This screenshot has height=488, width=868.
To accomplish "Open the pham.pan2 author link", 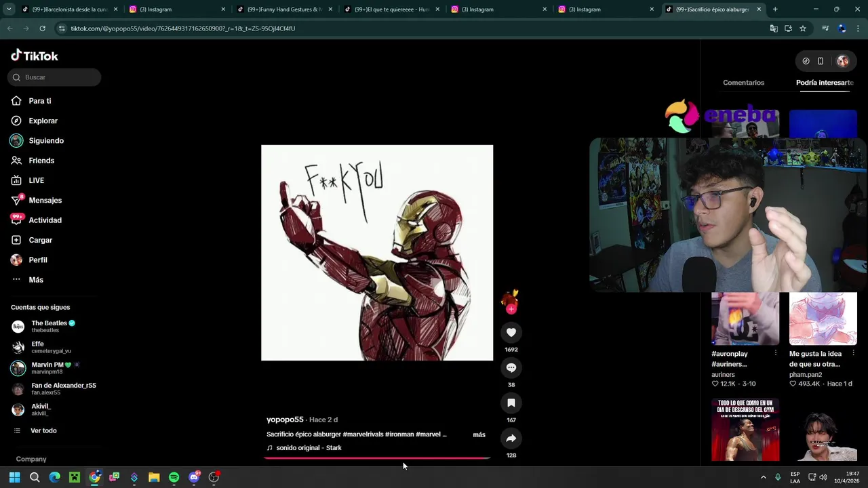I will [x=805, y=374].
